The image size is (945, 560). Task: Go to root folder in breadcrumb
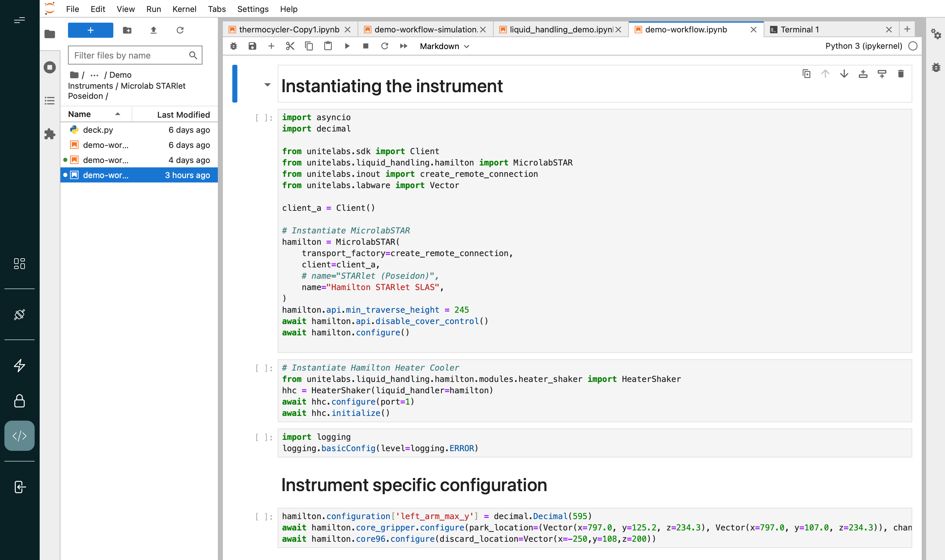(74, 75)
